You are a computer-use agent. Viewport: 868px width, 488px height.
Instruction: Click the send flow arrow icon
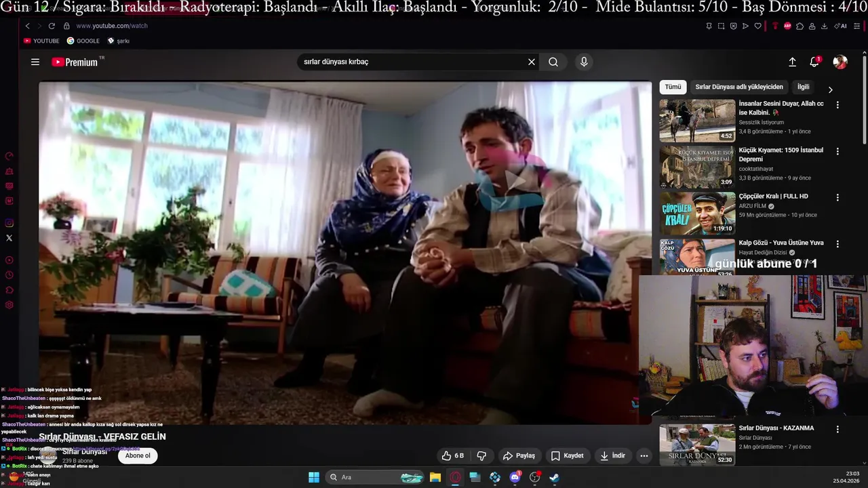(x=745, y=26)
